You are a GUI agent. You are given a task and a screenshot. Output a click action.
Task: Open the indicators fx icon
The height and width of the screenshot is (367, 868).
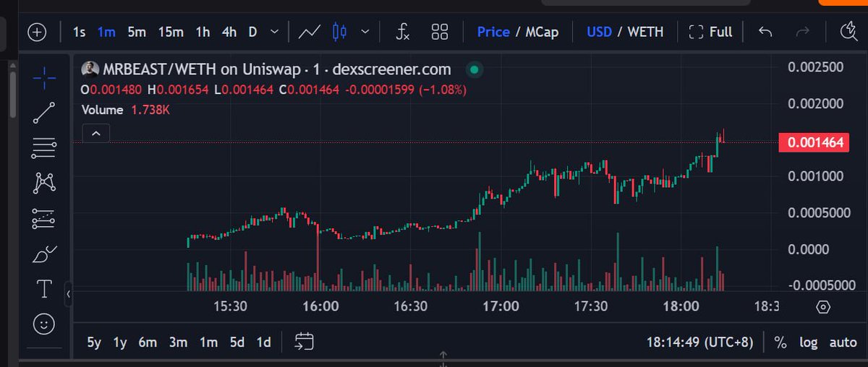(403, 32)
